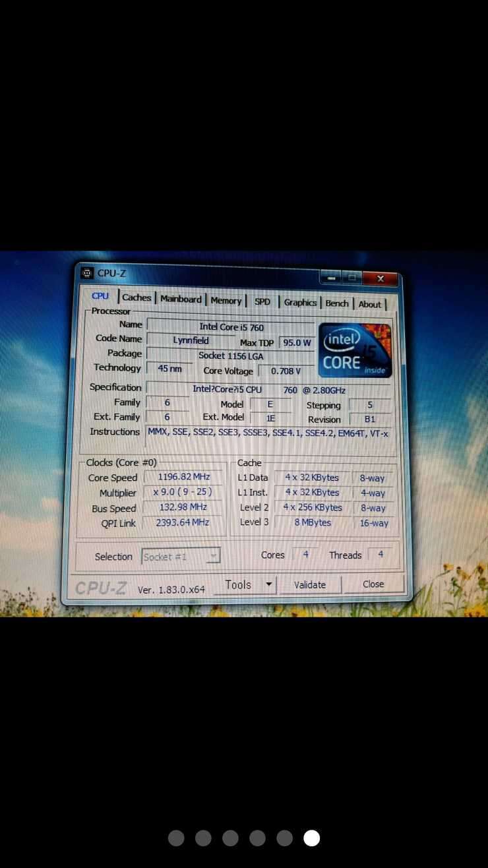Tap the first gray pagination dot

176,838
